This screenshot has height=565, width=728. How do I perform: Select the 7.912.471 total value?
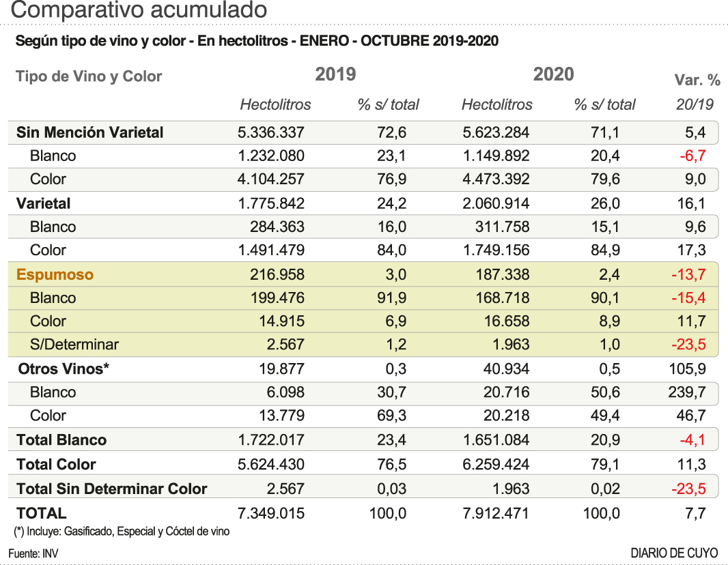point(495,513)
